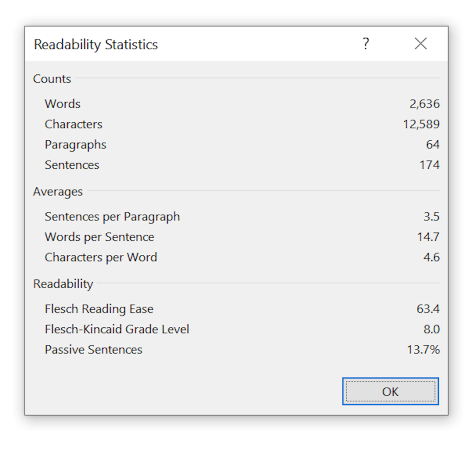Image resolution: width=476 pixels, height=450 pixels.
Task: Select the Paragraphs row label
Action: tap(75, 145)
